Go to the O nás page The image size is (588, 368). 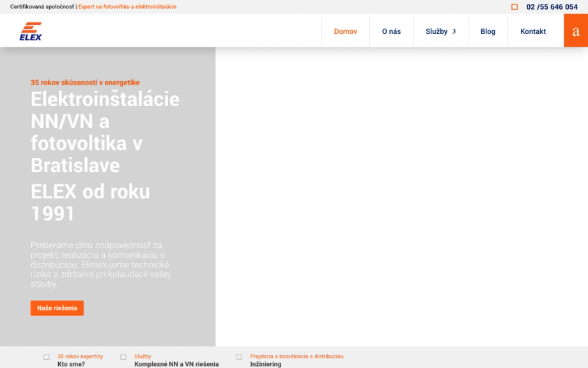[391, 31]
